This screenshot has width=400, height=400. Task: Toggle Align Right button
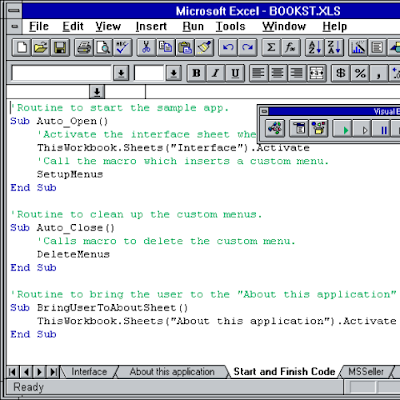[297, 73]
